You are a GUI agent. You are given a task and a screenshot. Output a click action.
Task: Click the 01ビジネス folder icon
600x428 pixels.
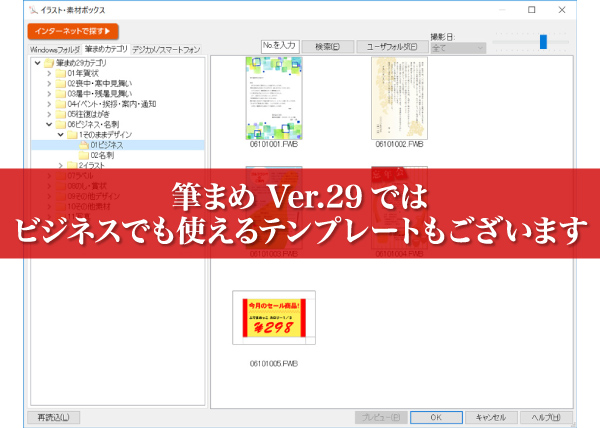tap(83, 145)
